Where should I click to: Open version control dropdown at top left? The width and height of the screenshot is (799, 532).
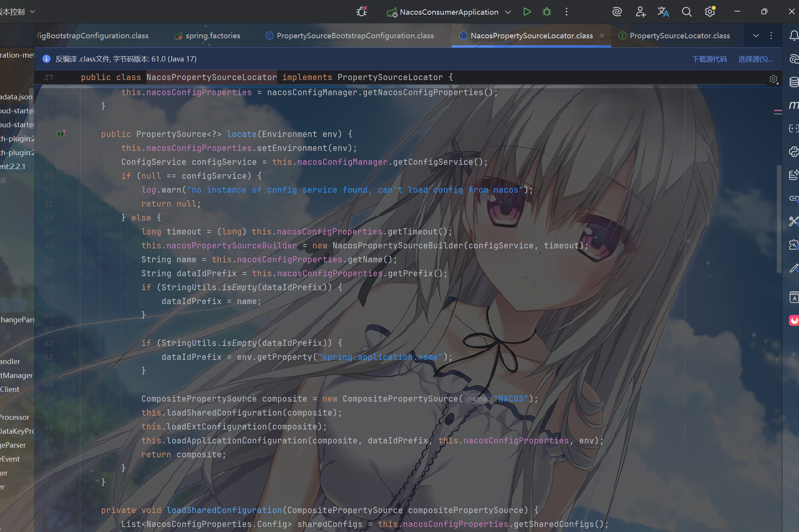(17, 12)
